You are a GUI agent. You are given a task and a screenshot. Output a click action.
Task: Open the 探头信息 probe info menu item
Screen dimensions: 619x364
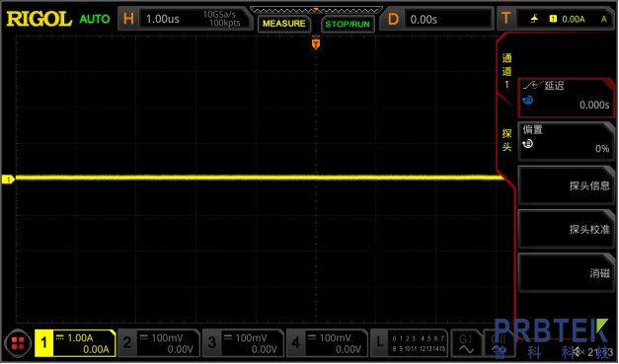(566, 184)
